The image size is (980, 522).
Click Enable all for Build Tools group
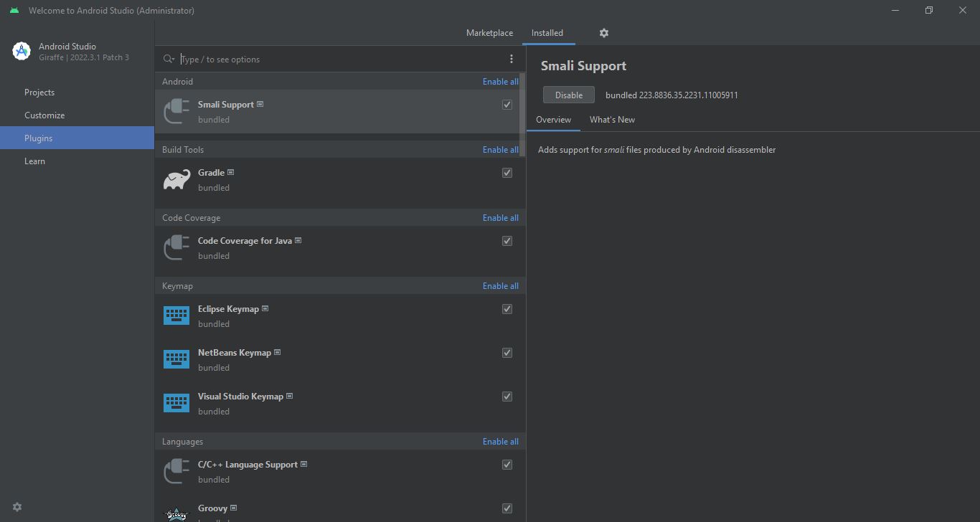point(500,149)
